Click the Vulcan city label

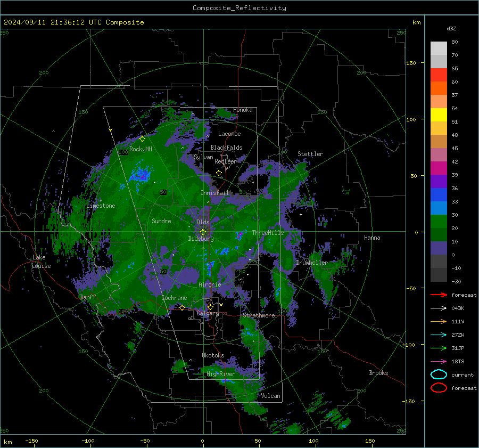pos(271,396)
